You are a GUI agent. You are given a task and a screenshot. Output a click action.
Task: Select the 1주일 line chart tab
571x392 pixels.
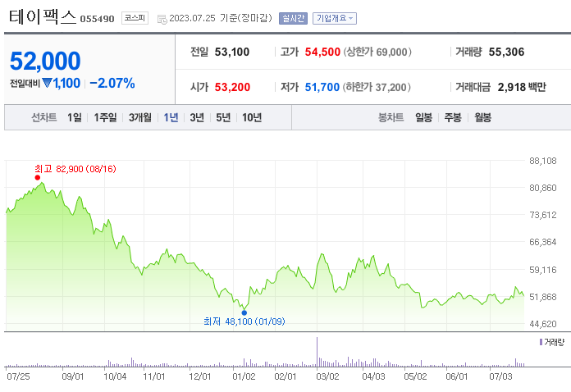point(105,117)
